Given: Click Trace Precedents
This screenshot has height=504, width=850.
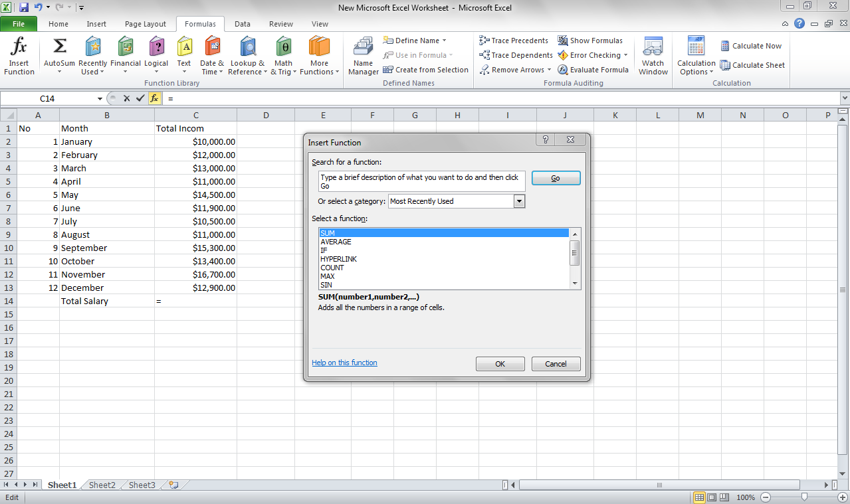Looking at the screenshot, I should point(514,40).
